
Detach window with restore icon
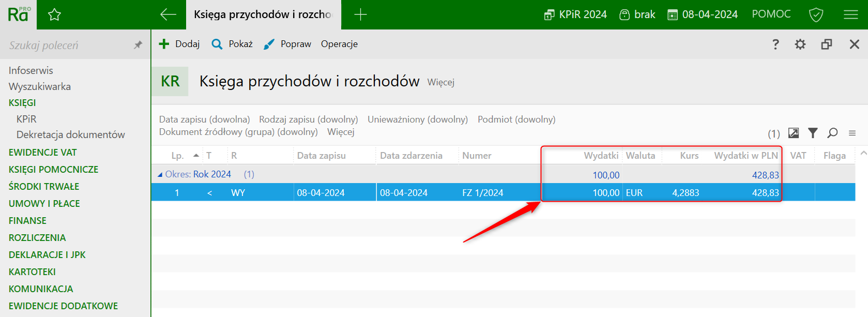pos(827,44)
